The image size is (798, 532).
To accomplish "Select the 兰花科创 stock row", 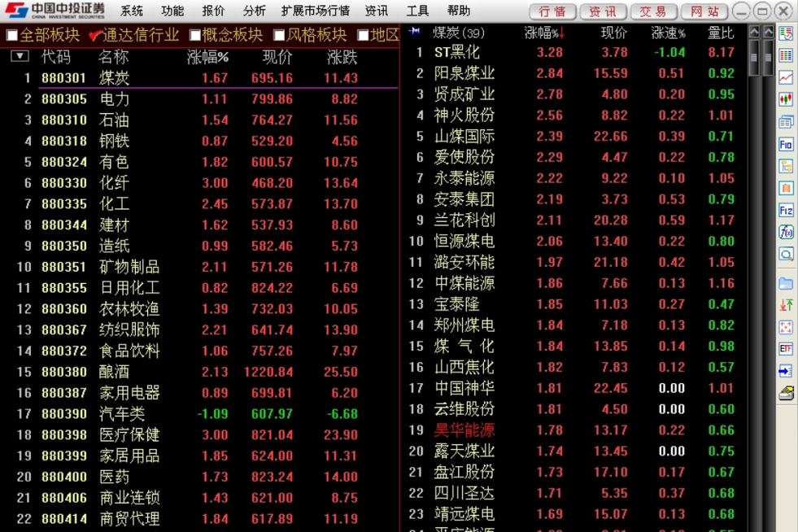I will point(574,220).
